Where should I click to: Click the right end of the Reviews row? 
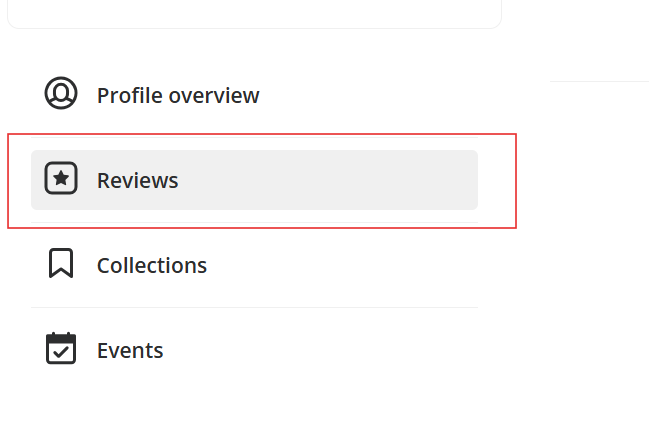(x=460, y=180)
